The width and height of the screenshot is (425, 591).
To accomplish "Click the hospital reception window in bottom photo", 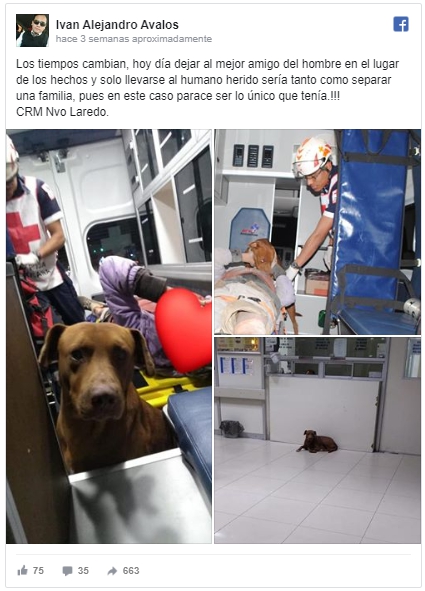I will [324, 358].
